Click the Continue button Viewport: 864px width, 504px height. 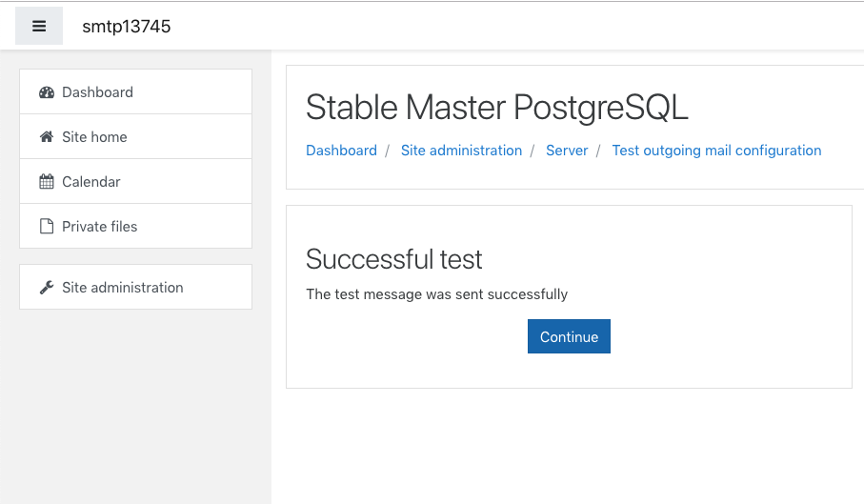[569, 336]
